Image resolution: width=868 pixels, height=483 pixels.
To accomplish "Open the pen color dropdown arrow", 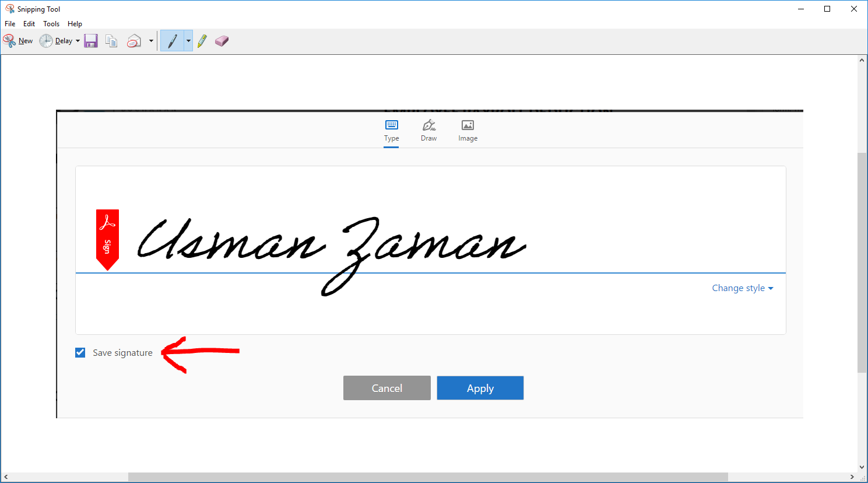I will (x=188, y=40).
